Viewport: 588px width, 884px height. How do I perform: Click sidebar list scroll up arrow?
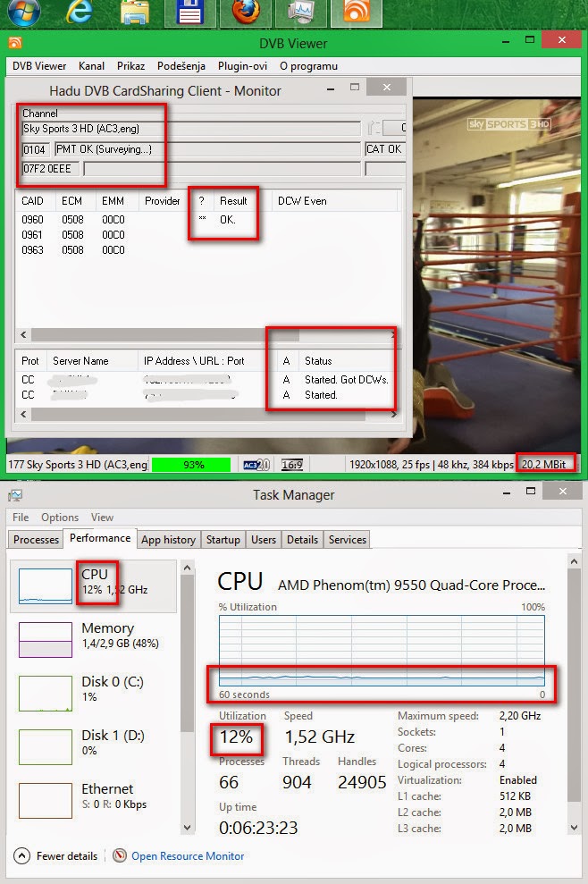pyautogui.click(x=188, y=568)
